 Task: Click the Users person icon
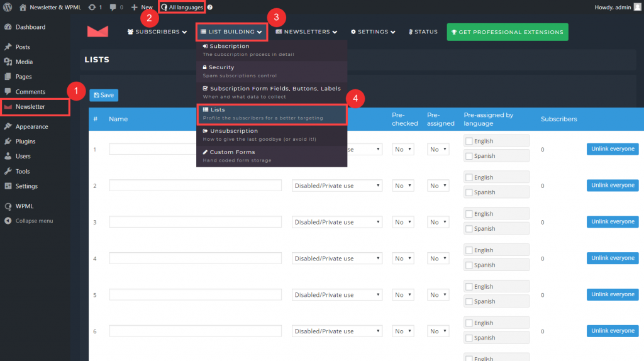[8, 156]
